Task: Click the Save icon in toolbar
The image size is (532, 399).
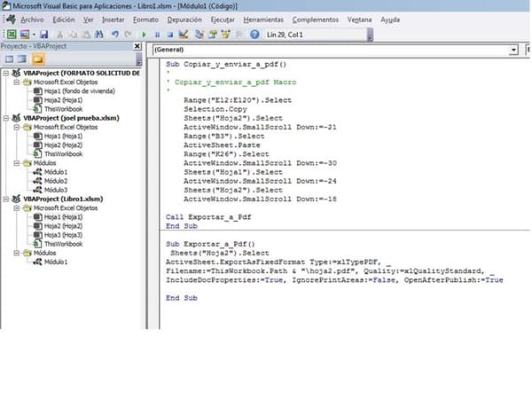Action: pyautogui.click(x=43, y=34)
